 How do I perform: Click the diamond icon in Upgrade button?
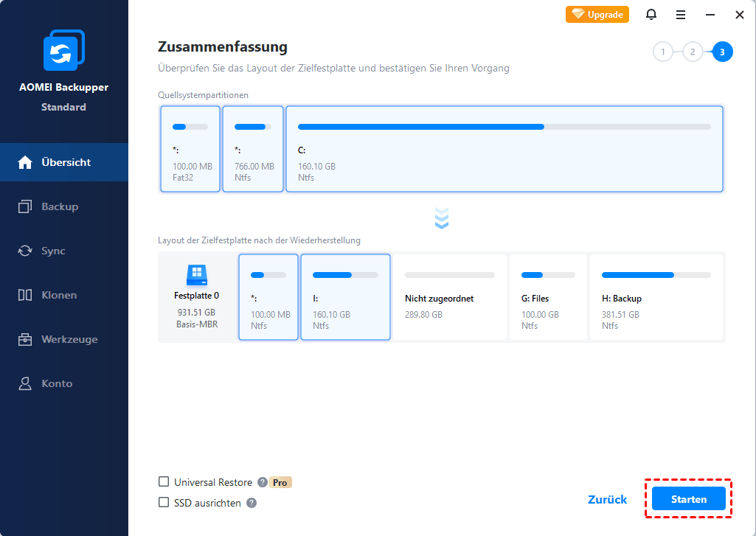578,14
